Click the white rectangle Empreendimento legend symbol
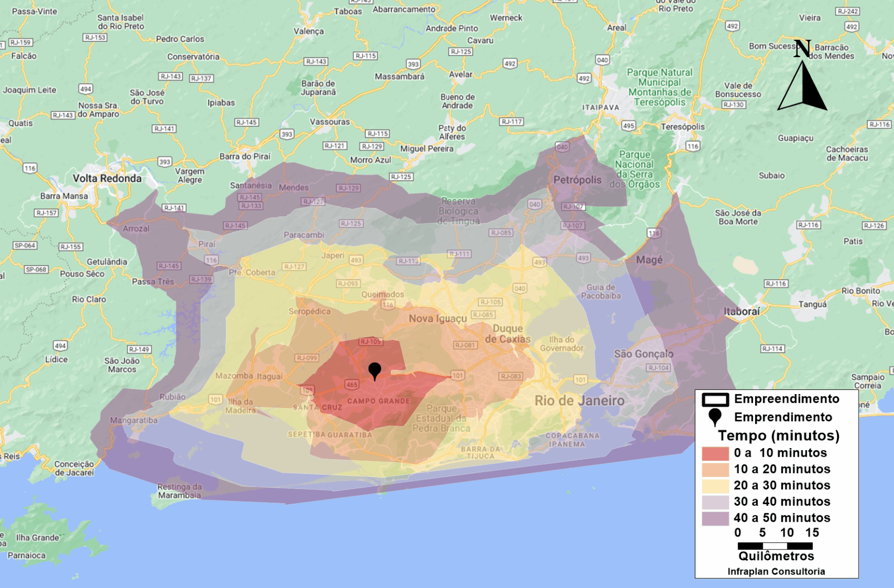The width and height of the screenshot is (894, 588). click(715, 400)
